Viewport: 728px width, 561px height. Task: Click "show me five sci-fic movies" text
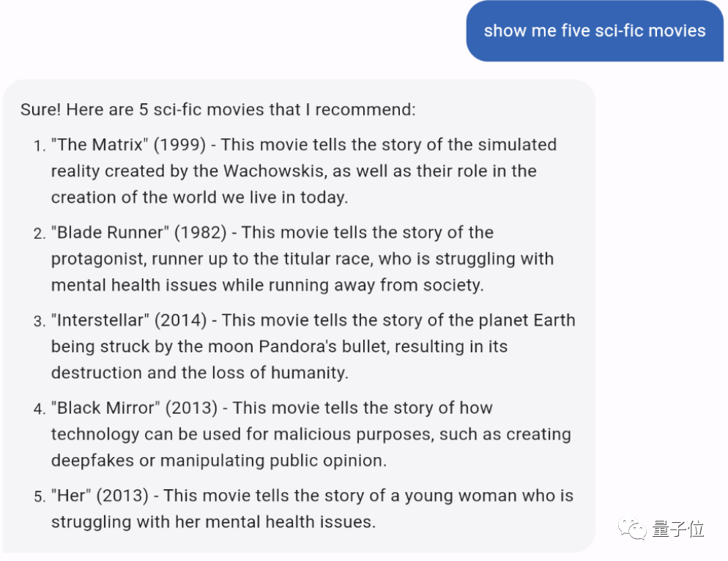pyautogui.click(x=595, y=31)
